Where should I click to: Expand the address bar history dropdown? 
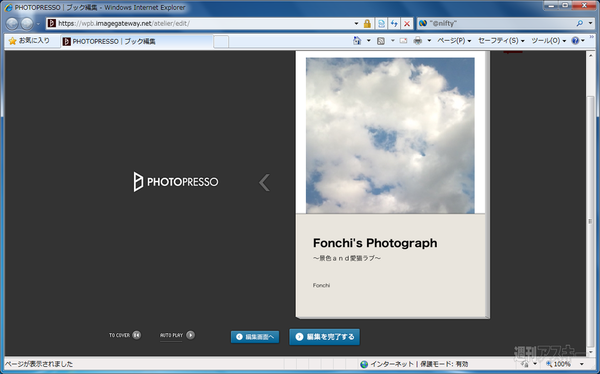356,23
